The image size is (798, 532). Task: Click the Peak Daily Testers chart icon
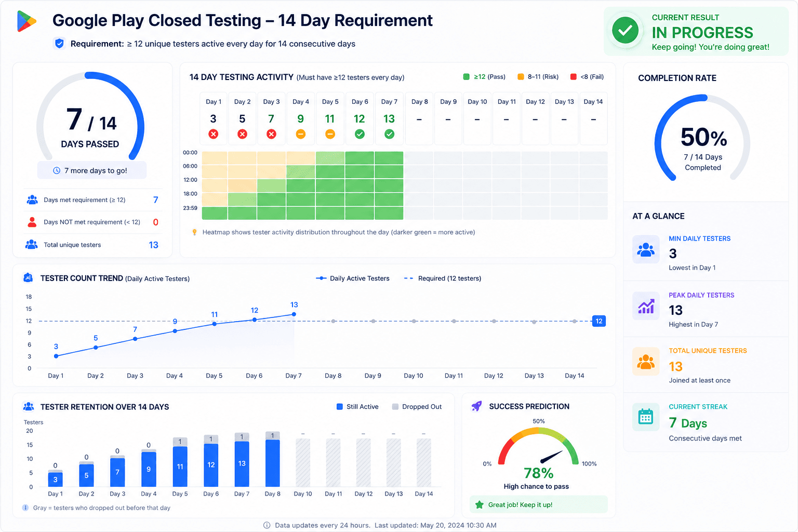coord(646,306)
